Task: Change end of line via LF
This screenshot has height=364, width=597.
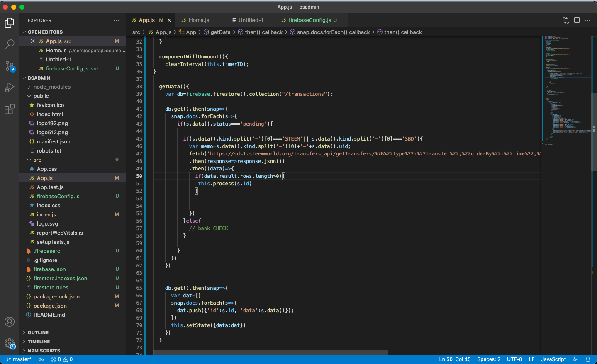Action: coord(531,359)
